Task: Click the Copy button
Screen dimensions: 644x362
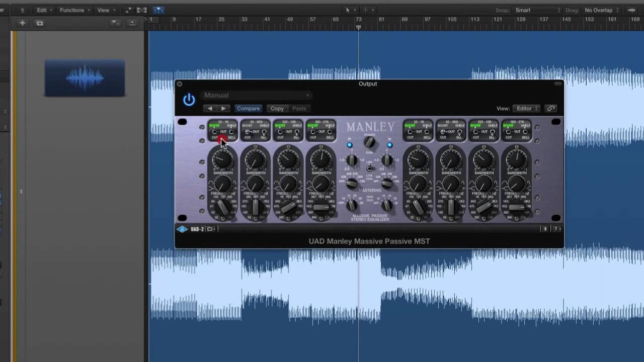Action: (277, 109)
